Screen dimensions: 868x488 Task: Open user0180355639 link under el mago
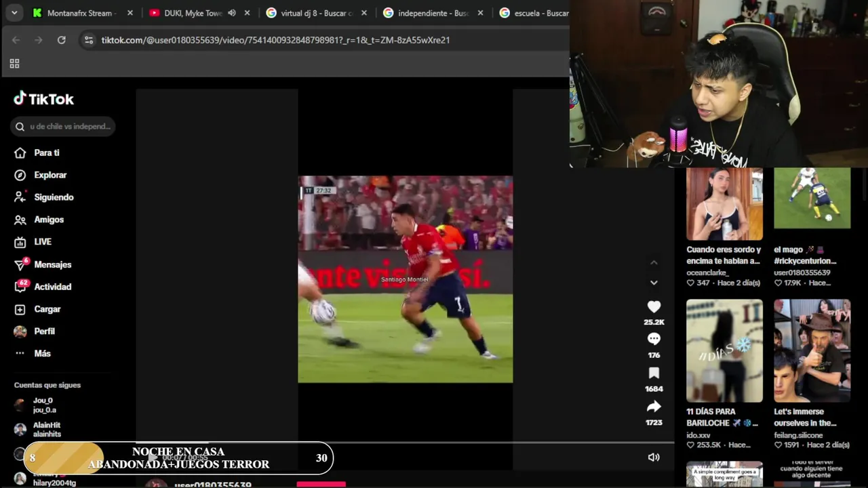click(x=802, y=272)
